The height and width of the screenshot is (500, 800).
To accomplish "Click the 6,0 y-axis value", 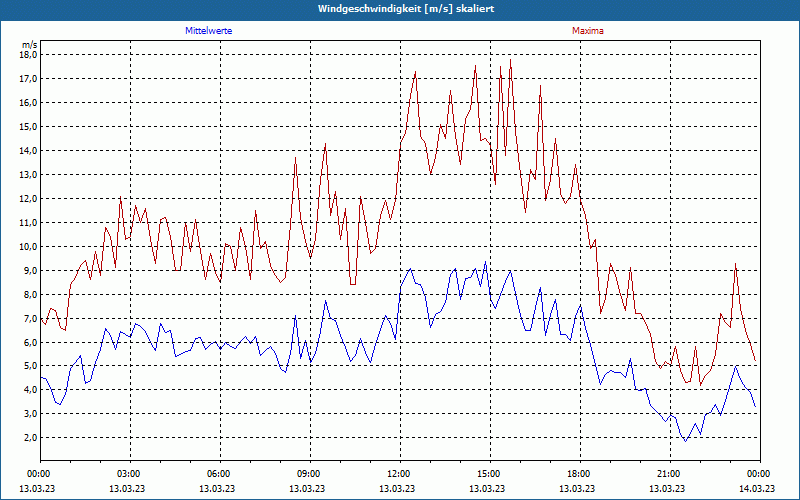I will click(31, 342).
